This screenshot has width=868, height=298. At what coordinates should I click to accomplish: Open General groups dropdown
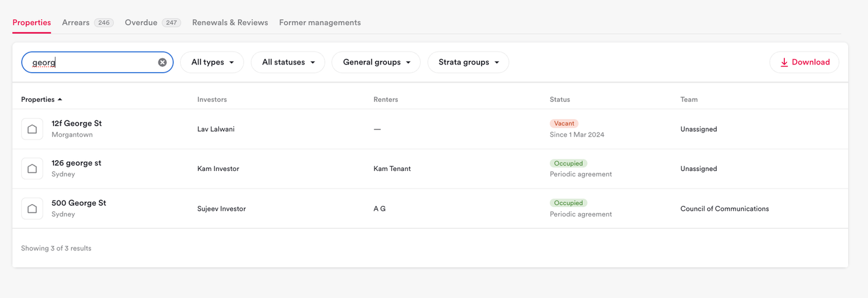(x=376, y=62)
